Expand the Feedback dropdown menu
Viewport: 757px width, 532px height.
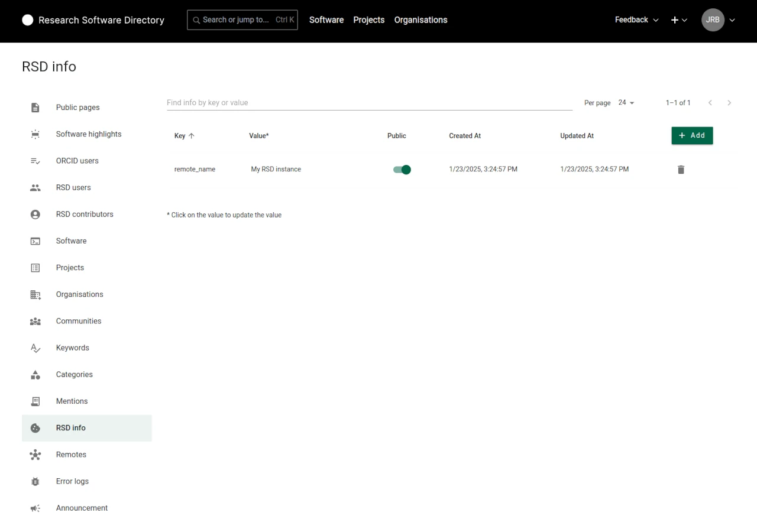pos(636,20)
